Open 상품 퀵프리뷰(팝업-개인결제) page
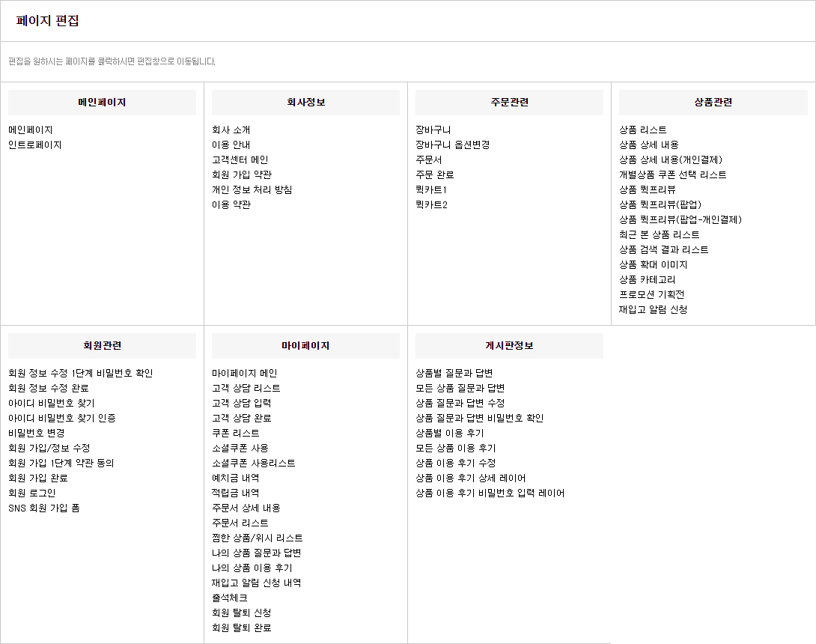This screenshot has width=816, height=644. (680, 219)
